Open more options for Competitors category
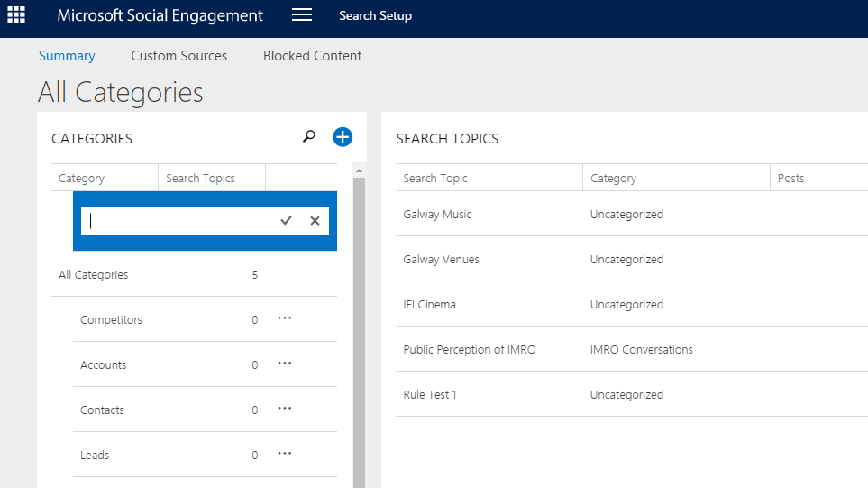The width and height of the screenshot is (868, 488). pos(285,318)
